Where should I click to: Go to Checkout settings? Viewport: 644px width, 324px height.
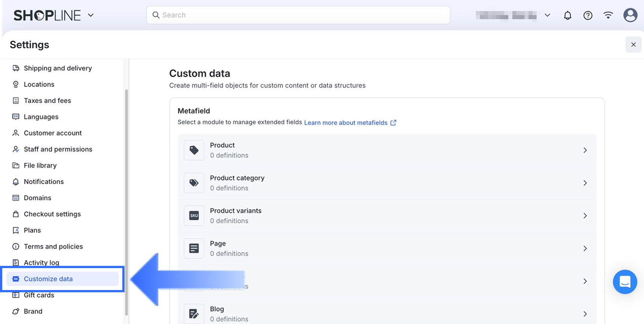point(52,214)
